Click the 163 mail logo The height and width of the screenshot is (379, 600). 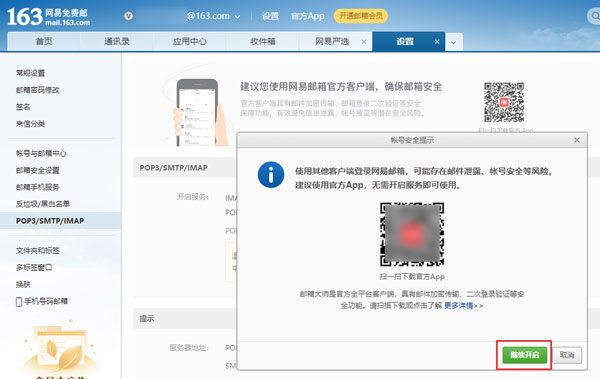coord(48,17)
